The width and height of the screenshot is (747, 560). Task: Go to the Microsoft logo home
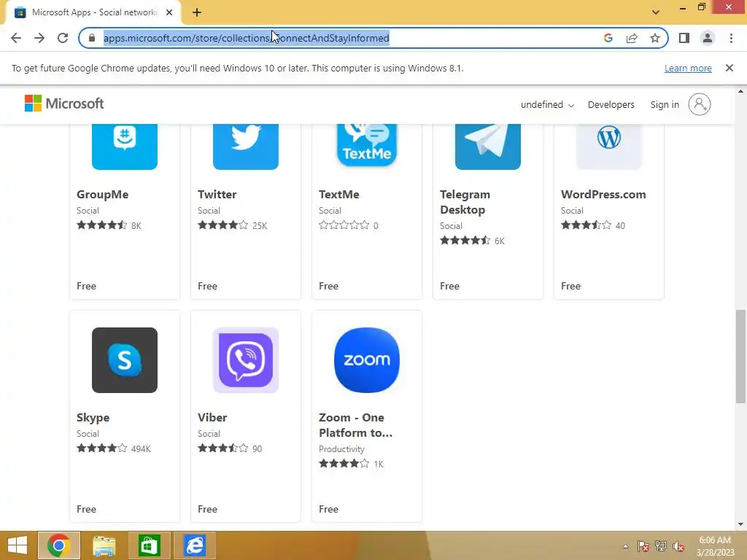64,104
